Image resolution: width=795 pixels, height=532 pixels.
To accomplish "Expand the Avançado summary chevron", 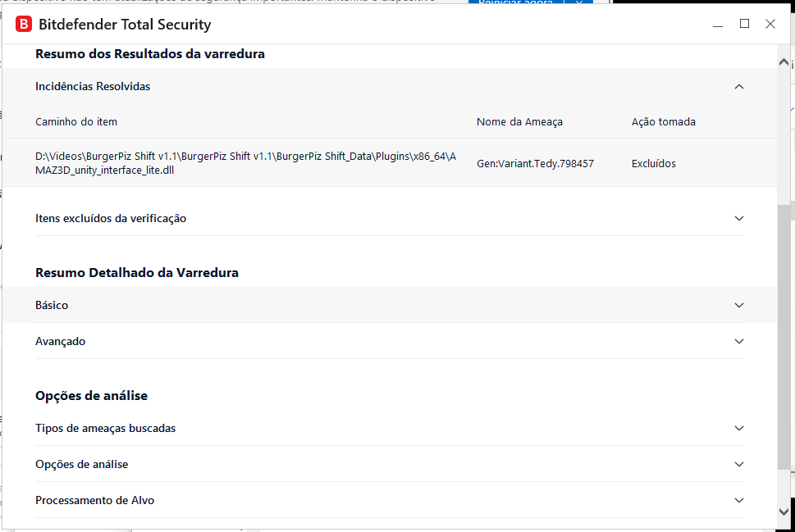I will pos(739,341).
